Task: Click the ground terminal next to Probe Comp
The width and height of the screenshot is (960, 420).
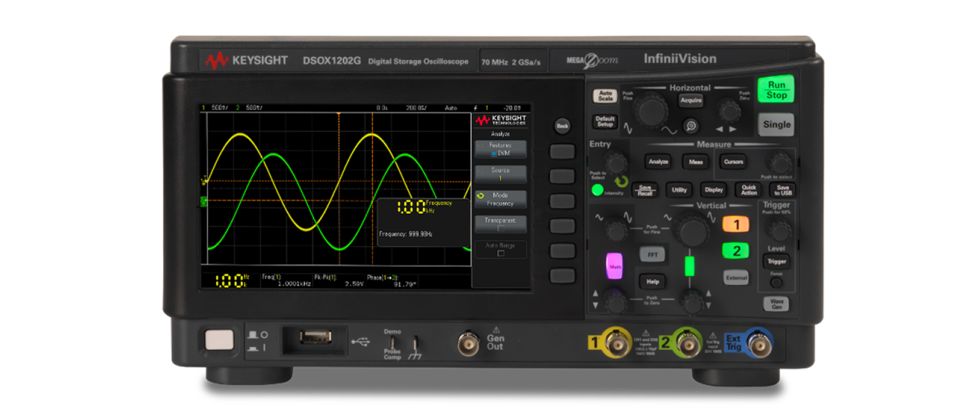Action: [417, 342]
